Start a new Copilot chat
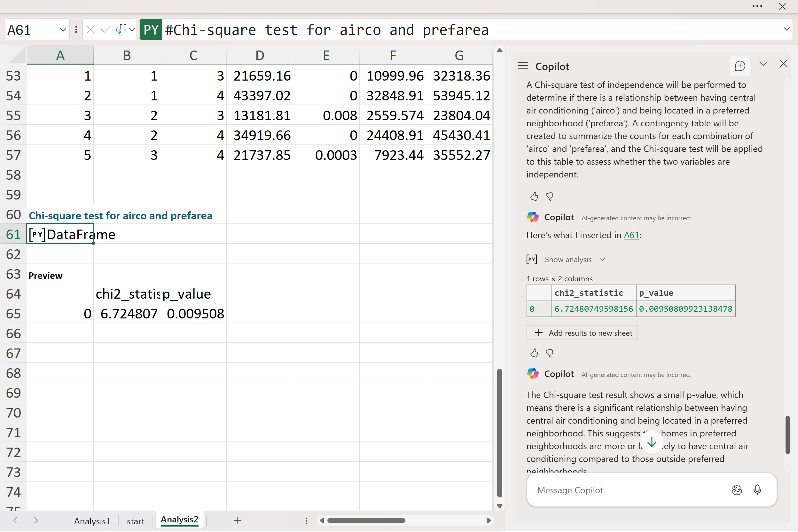798x532 pixels. 739,66
